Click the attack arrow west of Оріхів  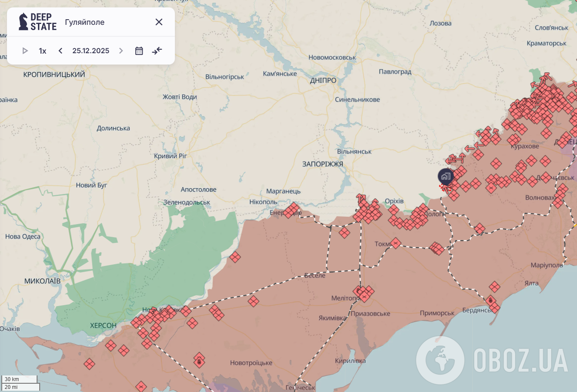[x=361, y=199]
